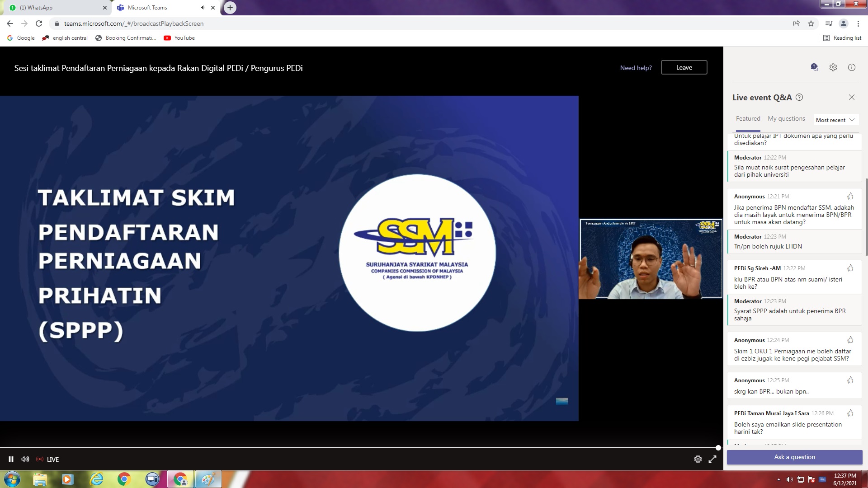
Task: Open Chrome three-dot menu
Action: tap(858, 23)
